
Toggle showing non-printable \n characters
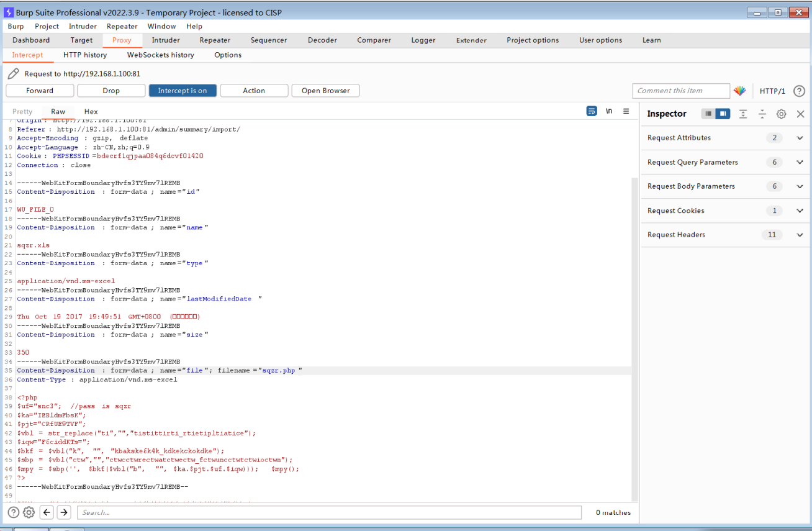click(x=609, y=111)
